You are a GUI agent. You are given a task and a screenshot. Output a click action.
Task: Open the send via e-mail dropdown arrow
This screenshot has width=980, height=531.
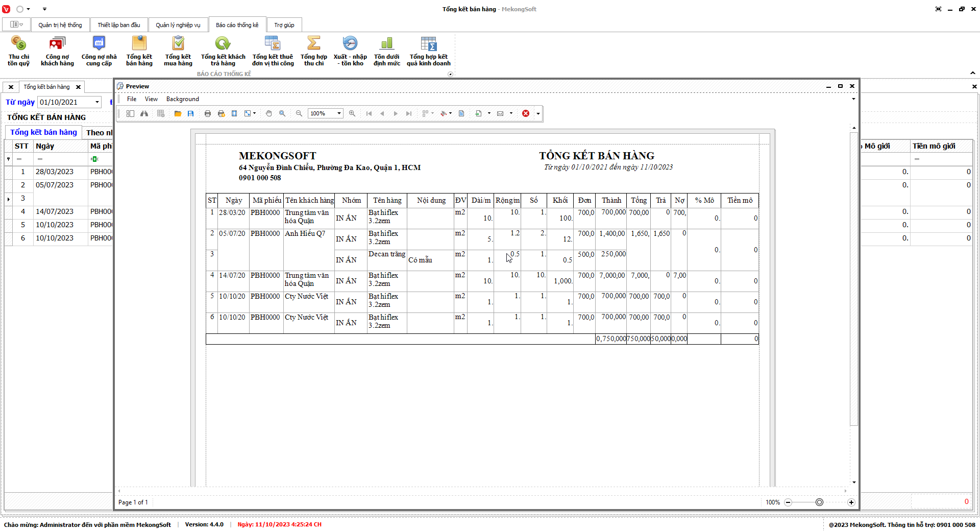click(x=511, y=113)
